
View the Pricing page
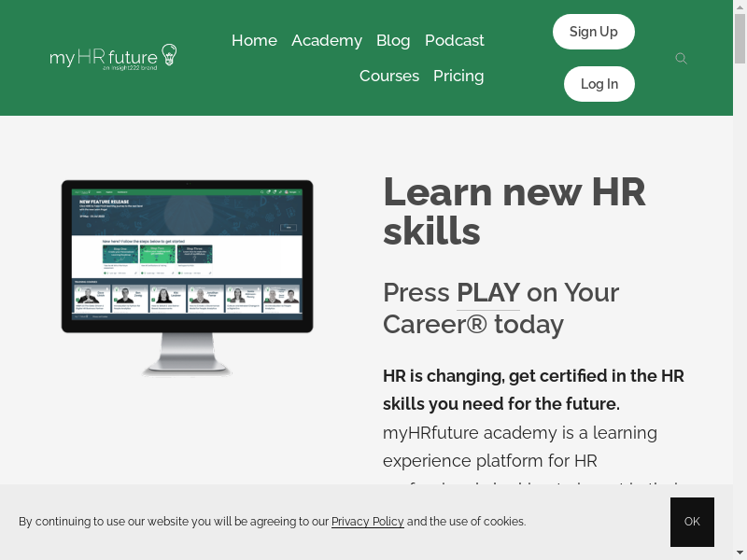[458, 76]
